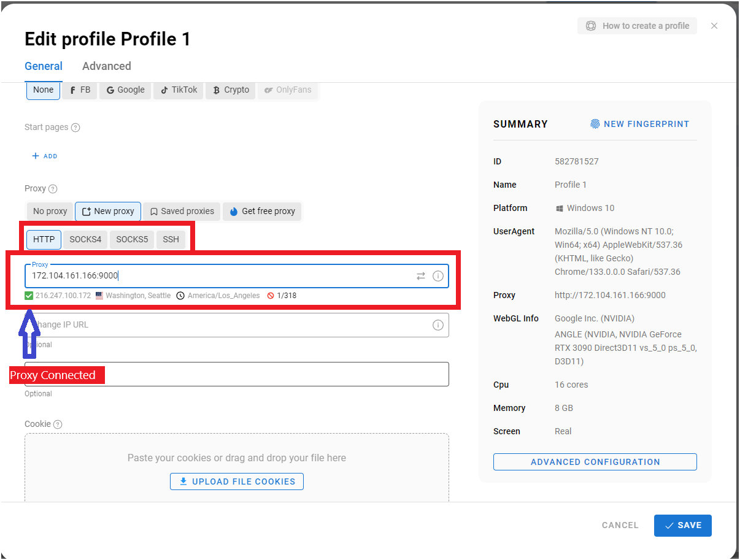This screenshot has width=740, height=560.
Task: Switch to the Advanced tab
Action: click(x=106, y=66)
